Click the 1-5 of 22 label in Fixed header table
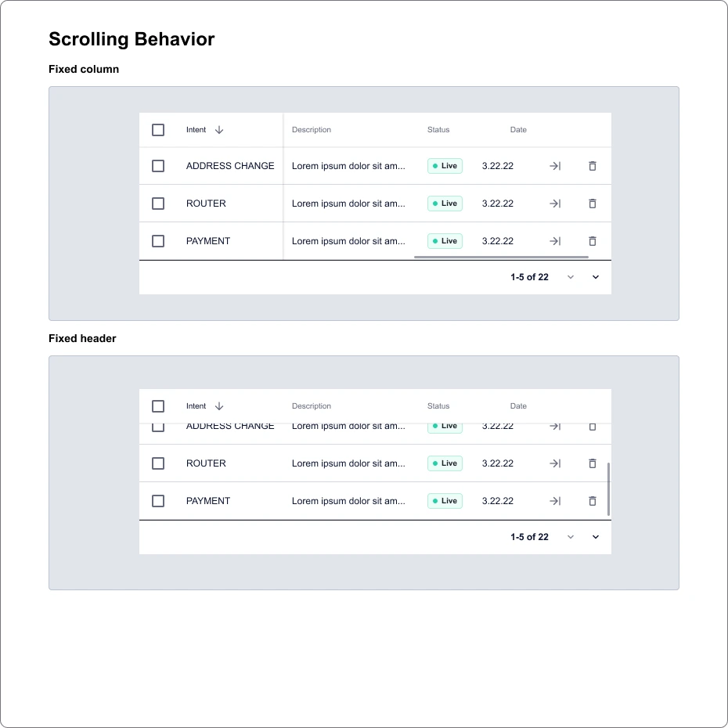Image resolution: width=728 pixels, height=728 pixels. [x=529, y=537]
